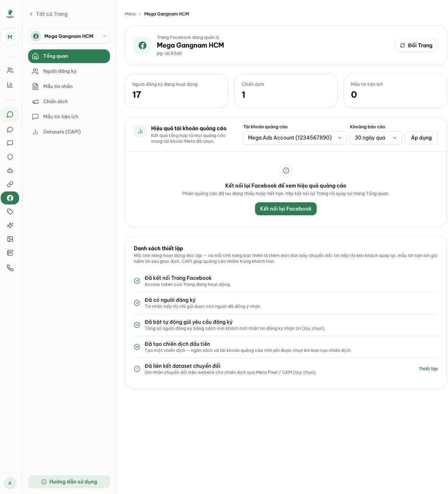Click the check icon for Đã tạo chiến dịch đầu tiên
The width and height of the screenshot is (448, 494).
point(137,347)
